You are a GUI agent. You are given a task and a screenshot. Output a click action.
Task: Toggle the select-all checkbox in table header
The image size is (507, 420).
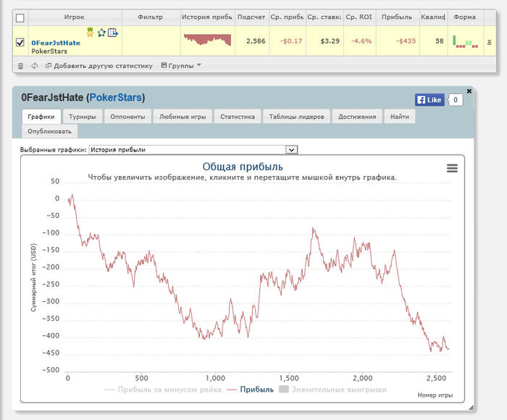(x=20, y=18)
